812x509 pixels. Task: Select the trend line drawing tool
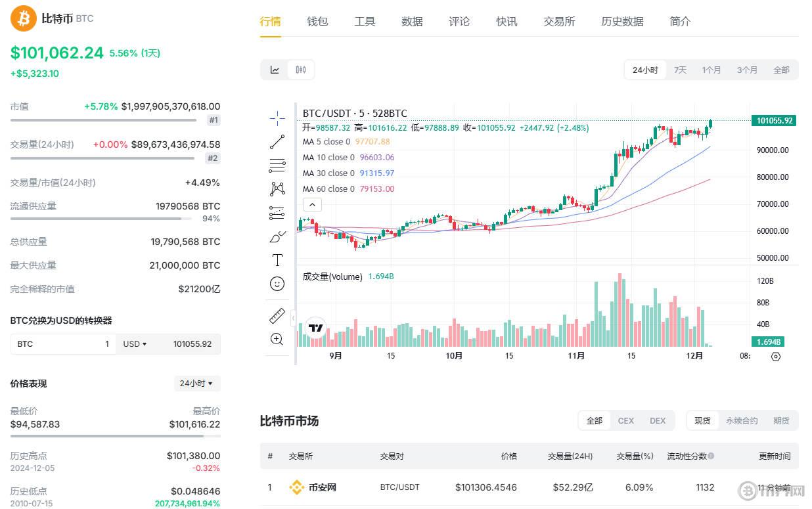coord(277,142)
